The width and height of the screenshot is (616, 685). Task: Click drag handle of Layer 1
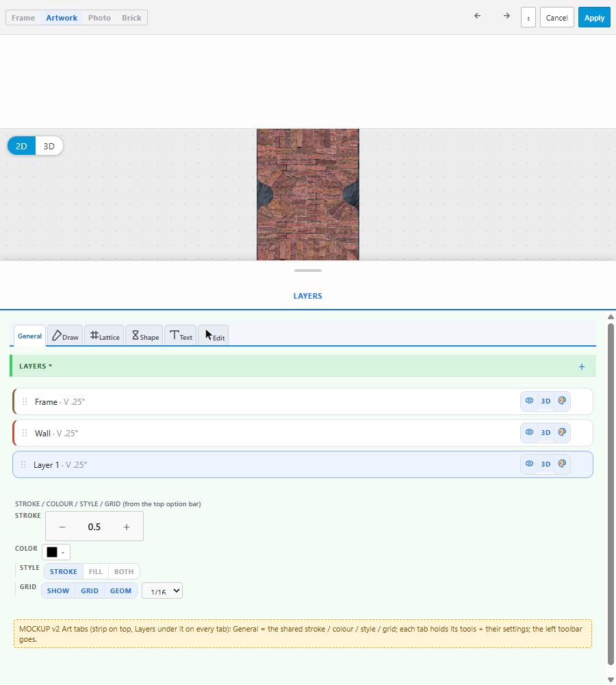tap(23, 465)
